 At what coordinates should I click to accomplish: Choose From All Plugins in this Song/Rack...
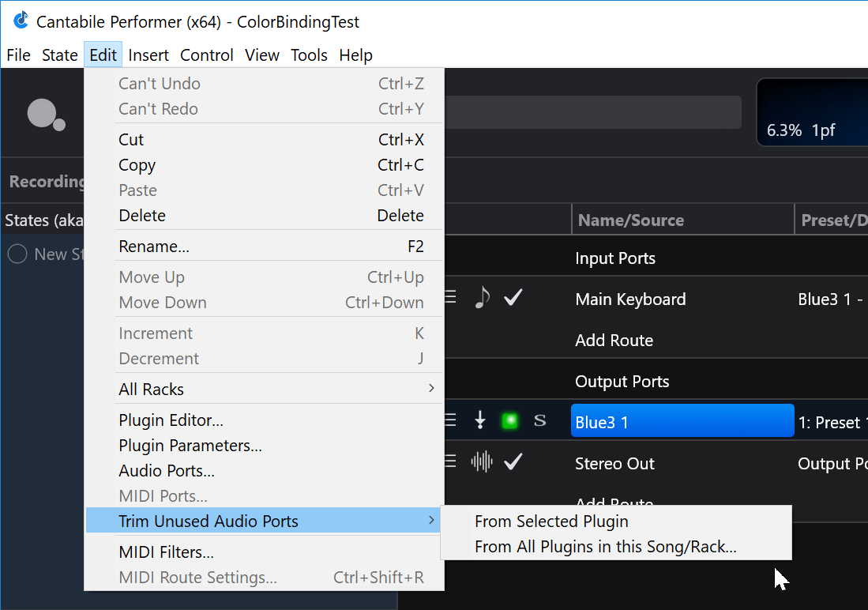click(616, 546)
